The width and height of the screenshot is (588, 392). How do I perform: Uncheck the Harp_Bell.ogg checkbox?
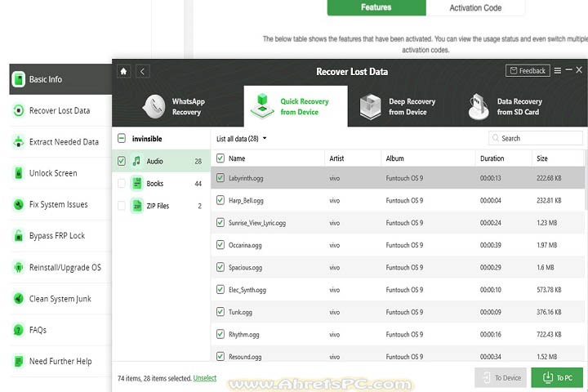coord(220,200)
